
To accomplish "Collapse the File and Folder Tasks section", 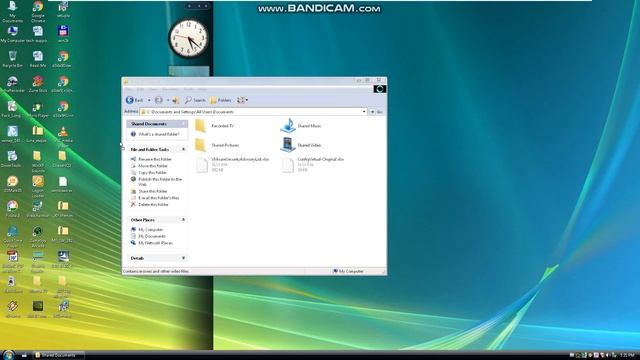I will (183, 149).
